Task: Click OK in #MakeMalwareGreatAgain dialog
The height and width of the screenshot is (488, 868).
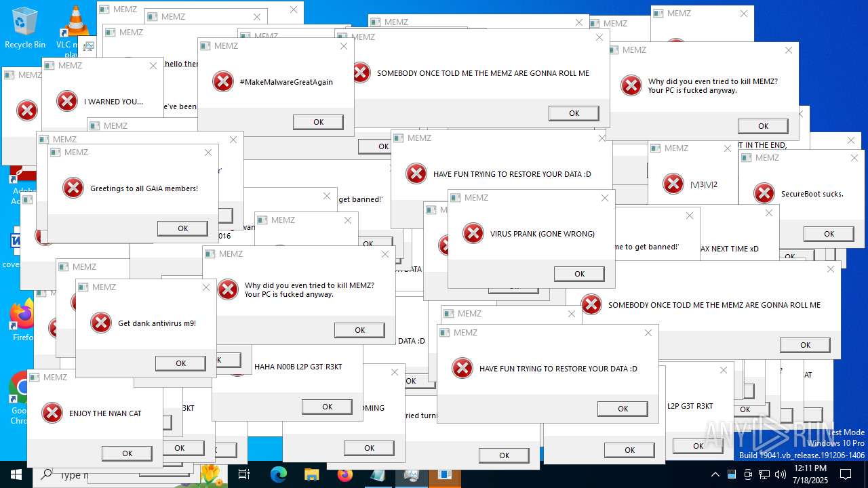Action: [x=318, y=122]
